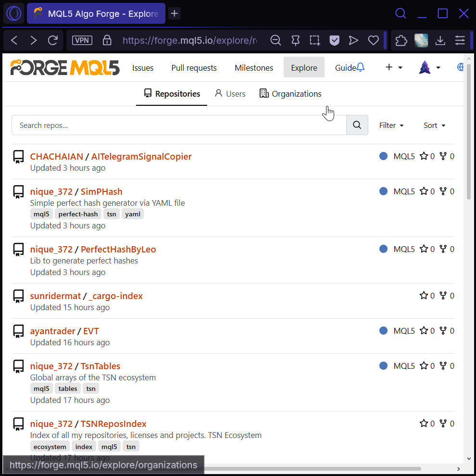Switch to the Organizations tab
The width and height of the screenshot is (476, 476).
pyautogui.click(x=290, y=94)
